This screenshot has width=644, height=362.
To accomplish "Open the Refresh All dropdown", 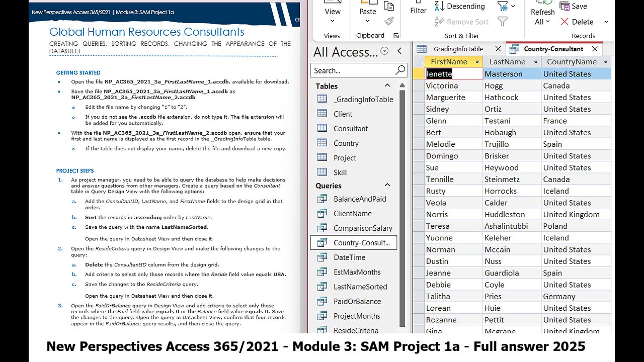I will click(542, 22).
